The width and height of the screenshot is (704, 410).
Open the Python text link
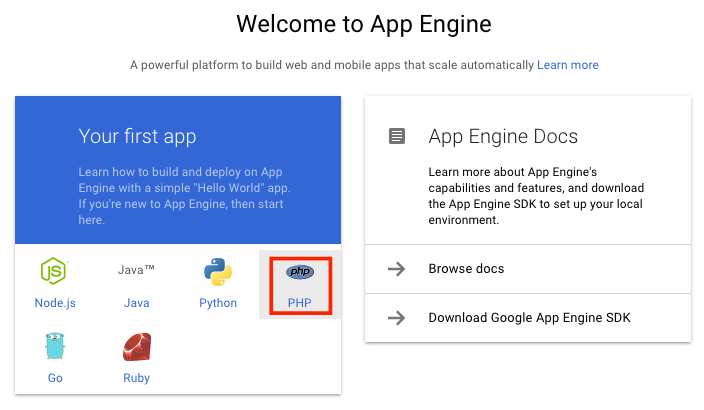pyautogui.click(x=218, y=303)
